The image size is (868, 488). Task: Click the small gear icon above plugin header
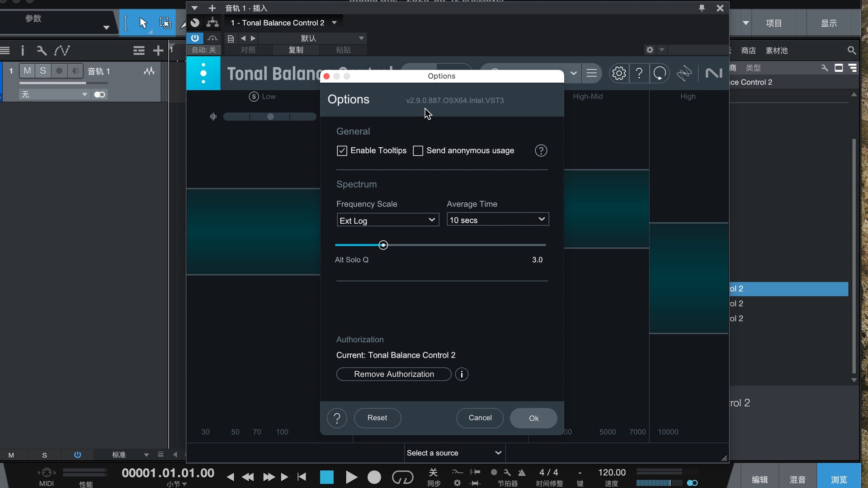click(x=650, y=50)
